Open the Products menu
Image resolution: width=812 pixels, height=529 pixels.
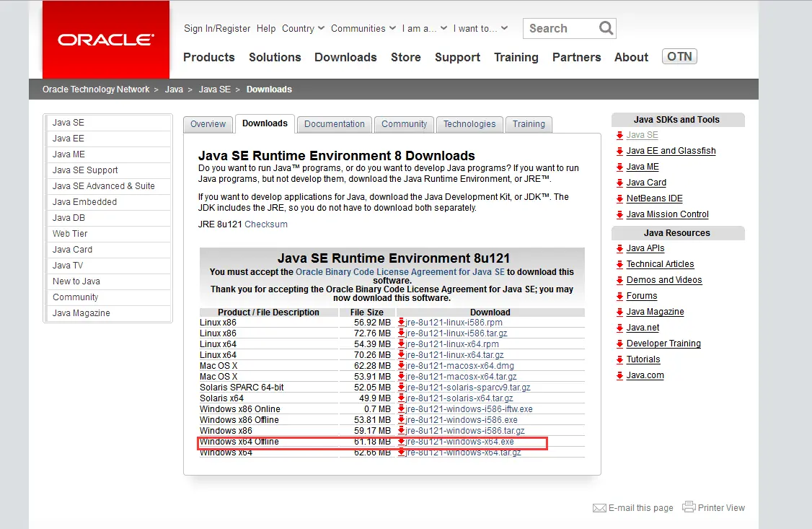[x=208, y=57]
